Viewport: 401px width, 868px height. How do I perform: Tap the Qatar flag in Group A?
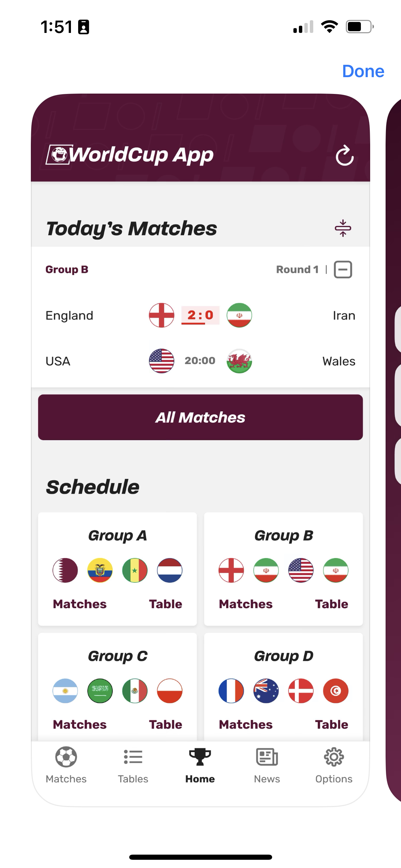(65, 570)
